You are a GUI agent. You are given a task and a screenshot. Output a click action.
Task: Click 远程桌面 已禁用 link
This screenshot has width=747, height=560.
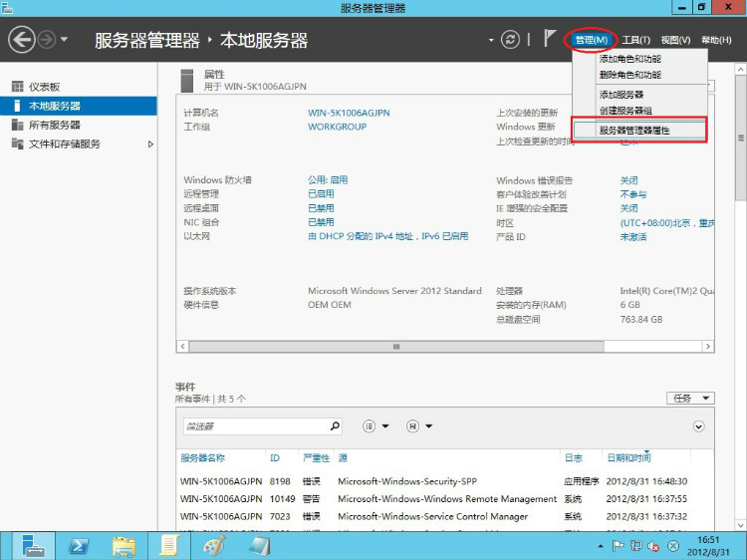click(321, 208)
